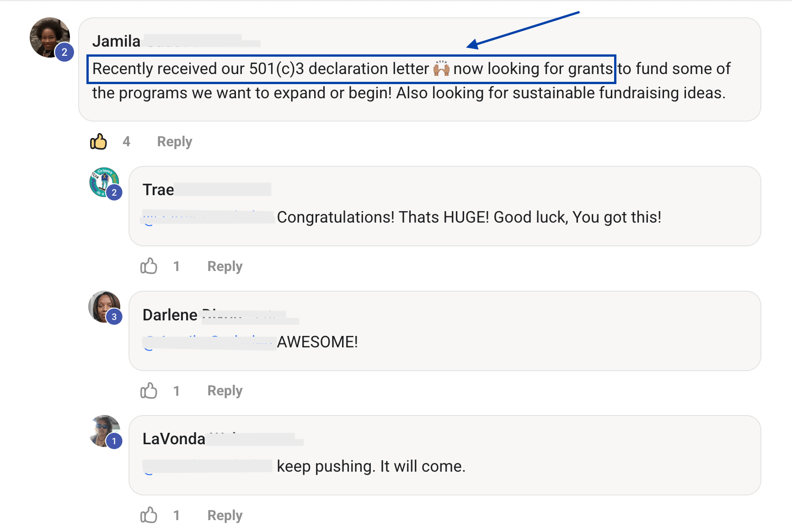
Task: Click the like count on Trae's reply
Action: click(x=177, y=266)
